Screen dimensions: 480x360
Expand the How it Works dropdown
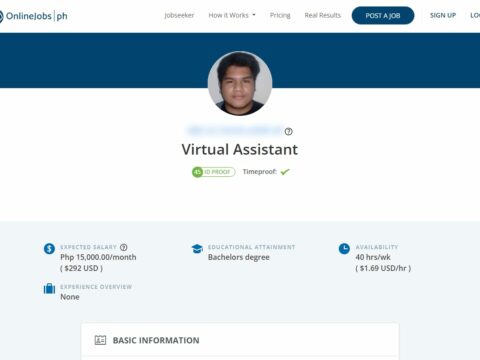(232, 15)
